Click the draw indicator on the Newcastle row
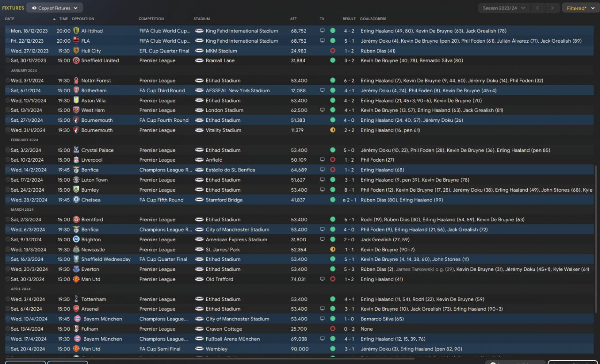The width and height of the screenshot is (600, 364). [x=333, y=249]
